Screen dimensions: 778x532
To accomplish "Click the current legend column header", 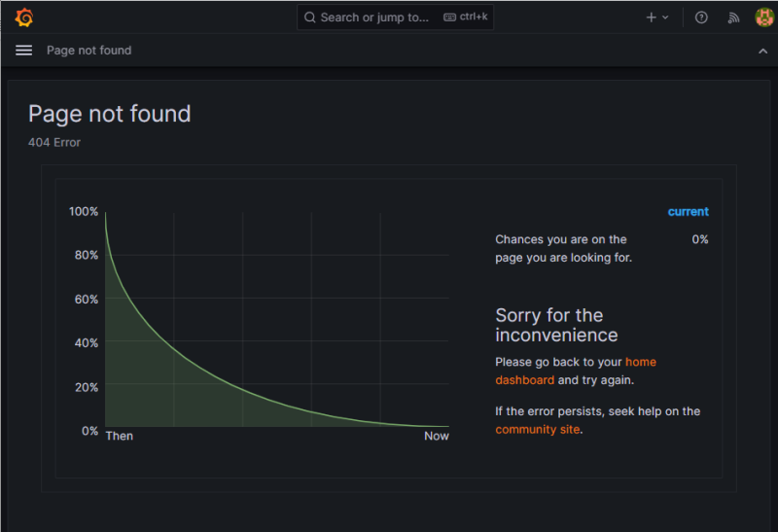I will [688, 212].
